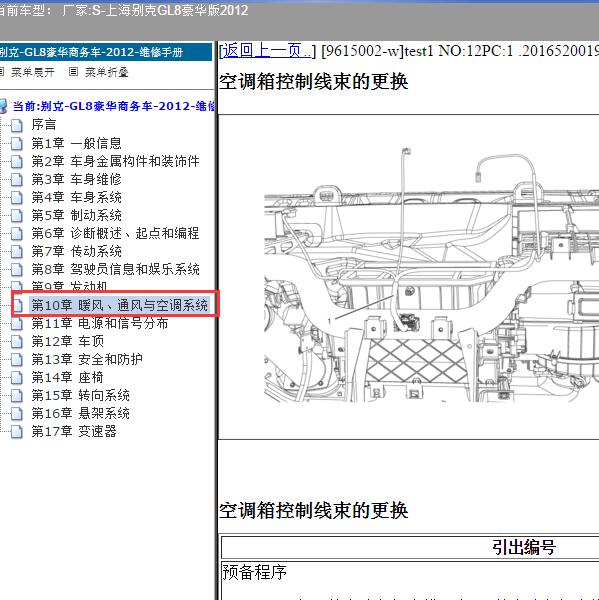Open the 序言 tree item

(44, 125)
